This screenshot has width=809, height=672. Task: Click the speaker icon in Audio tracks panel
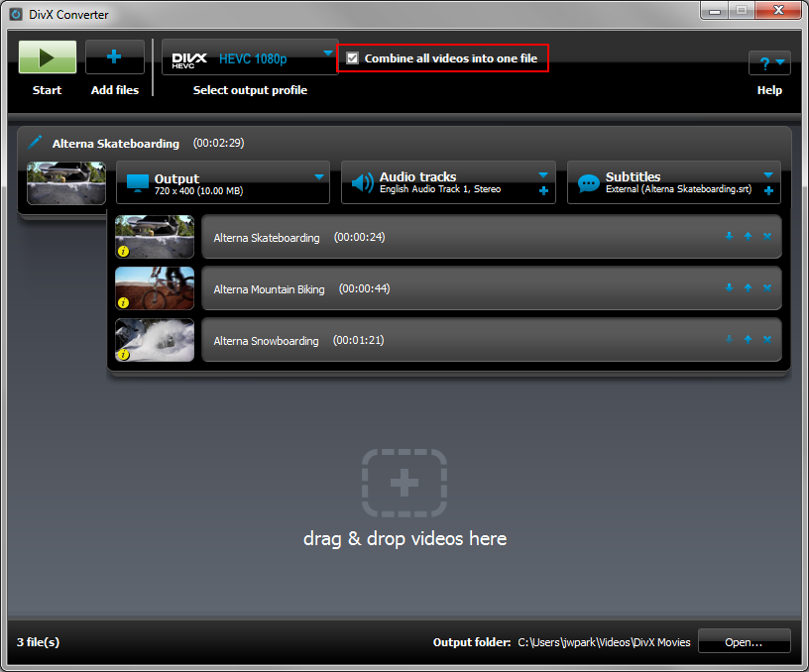point(366,181)
